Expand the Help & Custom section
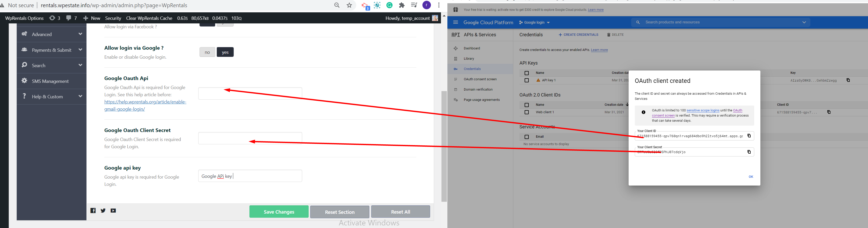The image size is (868, 228). point(51,97)
